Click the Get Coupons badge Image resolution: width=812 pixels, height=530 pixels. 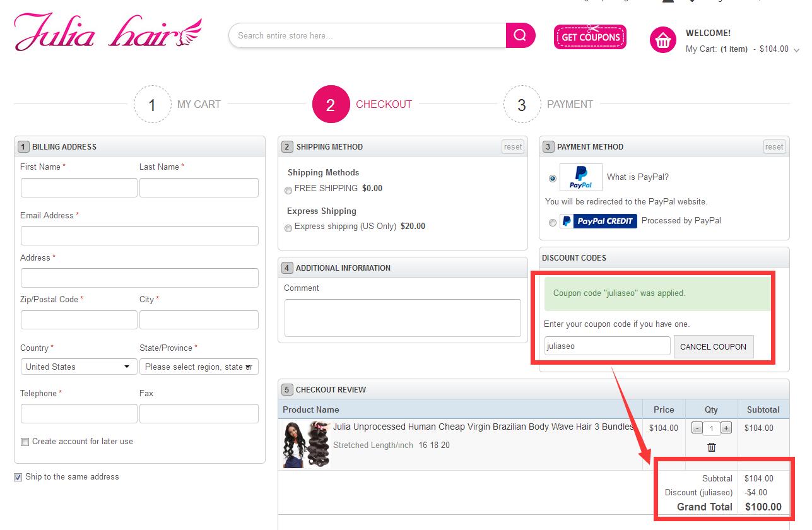(x=590, y=37)
